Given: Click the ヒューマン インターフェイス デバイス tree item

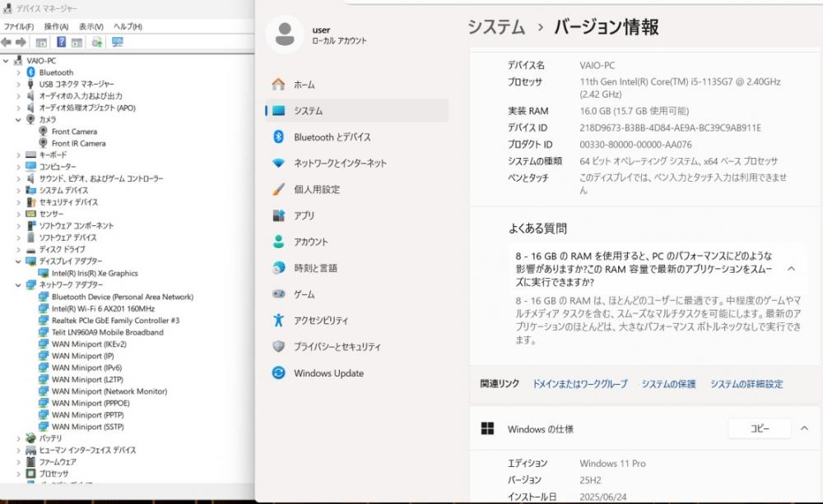Looking at the screenshot, I should (87, 450).
